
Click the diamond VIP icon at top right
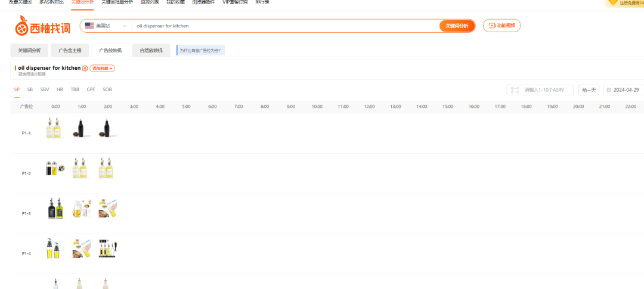point(613,3)
